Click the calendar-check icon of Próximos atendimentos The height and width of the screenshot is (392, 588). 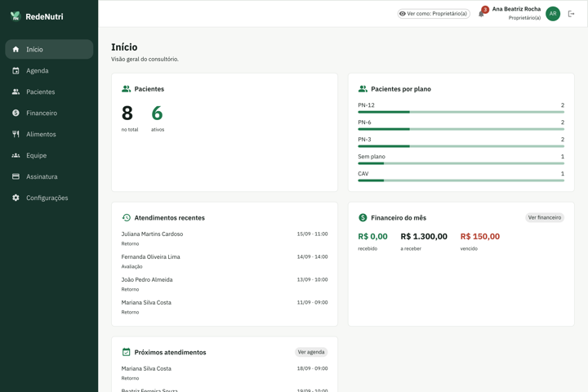pyautogui.click(x=127, y=352)
